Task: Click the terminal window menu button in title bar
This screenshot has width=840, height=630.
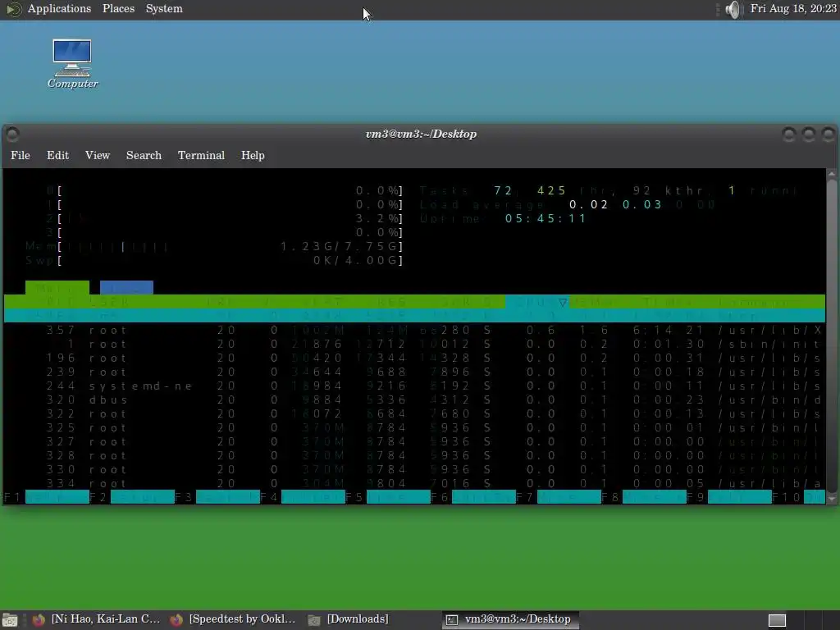Action: tap(12, 134)
